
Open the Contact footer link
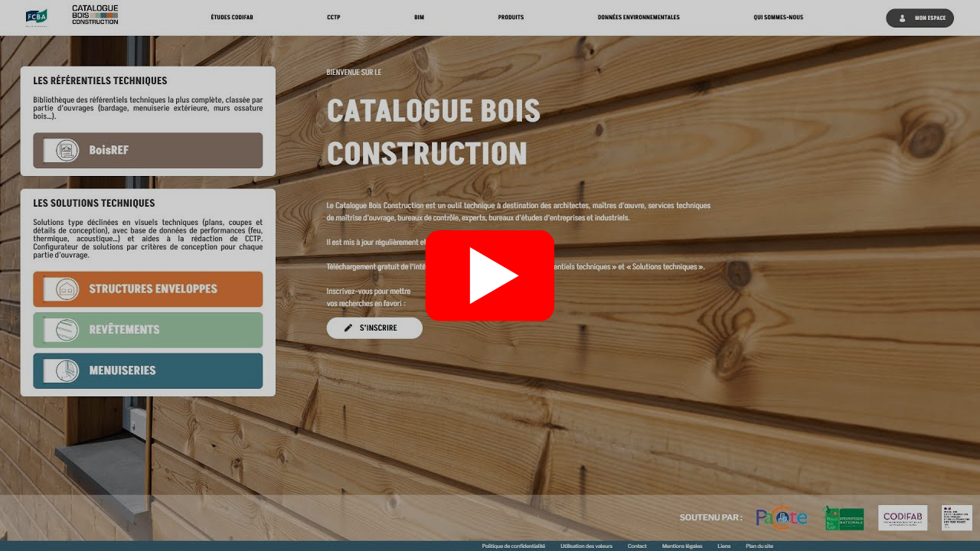click(637, 546)
